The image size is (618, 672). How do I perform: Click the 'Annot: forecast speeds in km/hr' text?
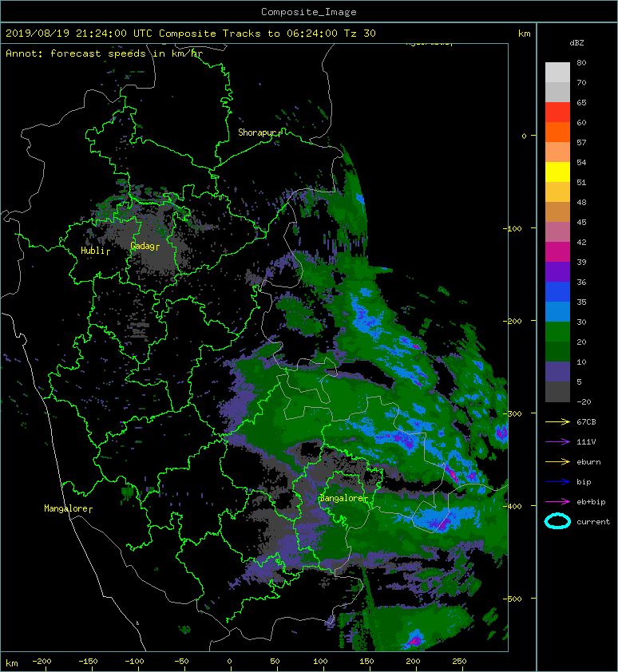pyautogui.click(x=105, y=53)
